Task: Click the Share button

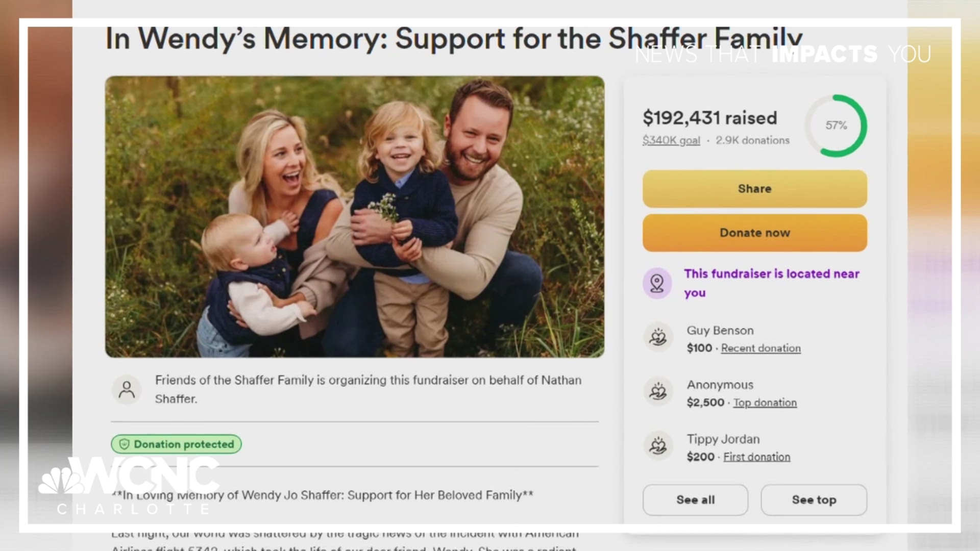Action: (x=754, y=189)
